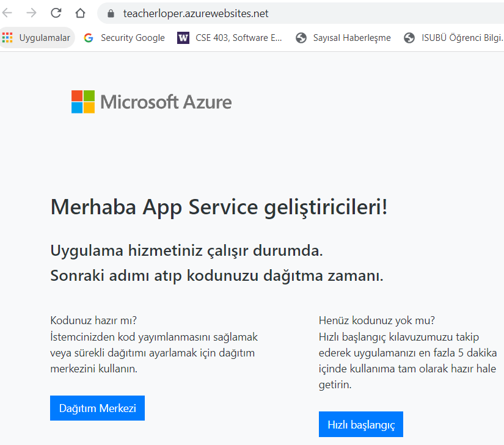Screen dimensions: 504x445
Task: Open the ISUBÜ Öğrenci Bilgi bookmark
Action: [453, 38]
